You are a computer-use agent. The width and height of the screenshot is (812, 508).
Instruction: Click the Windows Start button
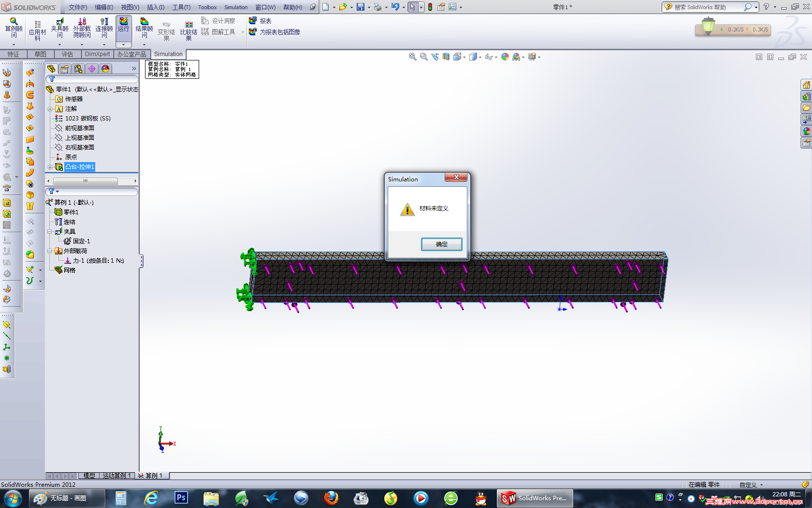13,498
